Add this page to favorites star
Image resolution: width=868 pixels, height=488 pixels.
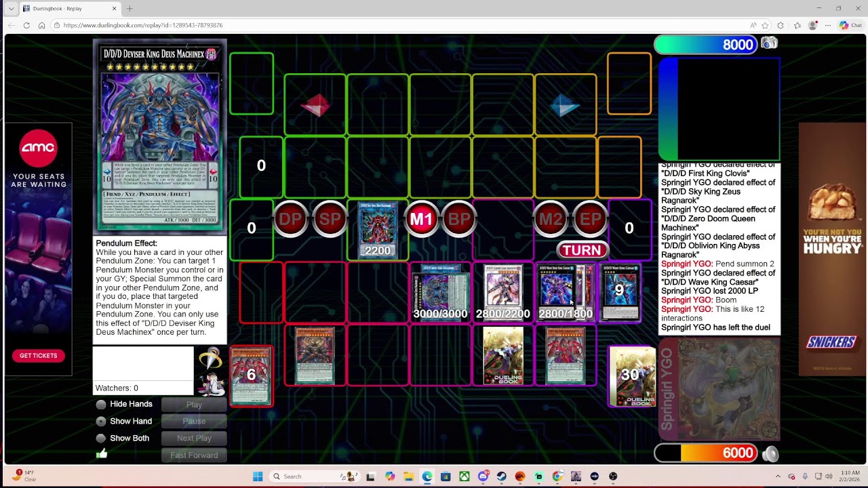pos(765,25)
